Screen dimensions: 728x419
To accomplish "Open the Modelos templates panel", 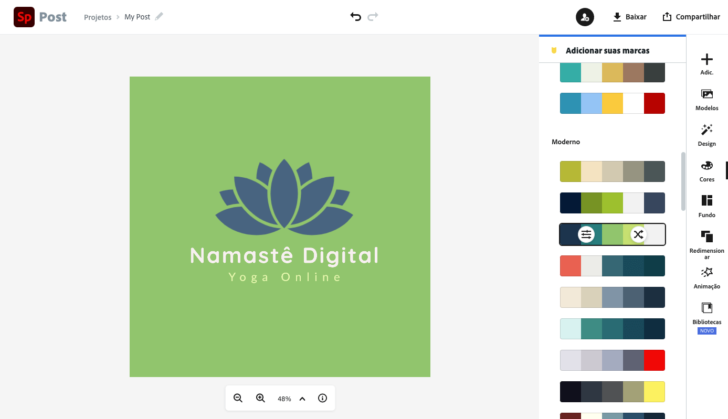I will click(x=707, y=99).
